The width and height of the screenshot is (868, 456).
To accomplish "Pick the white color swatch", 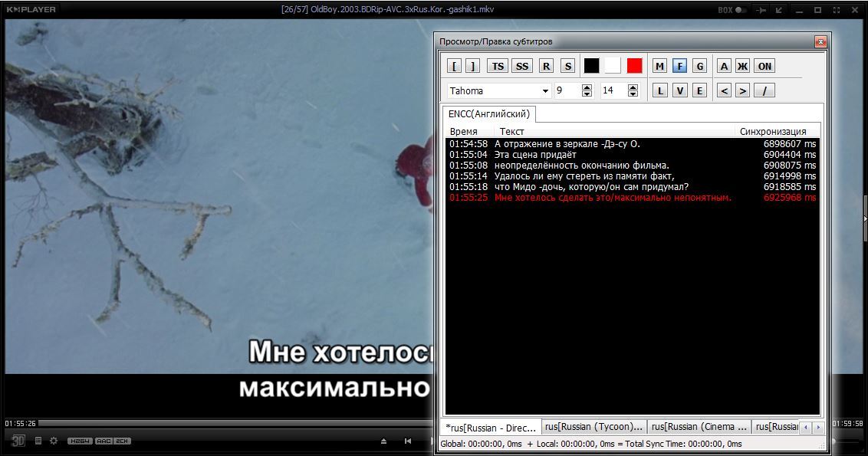I will click(612, 66).
